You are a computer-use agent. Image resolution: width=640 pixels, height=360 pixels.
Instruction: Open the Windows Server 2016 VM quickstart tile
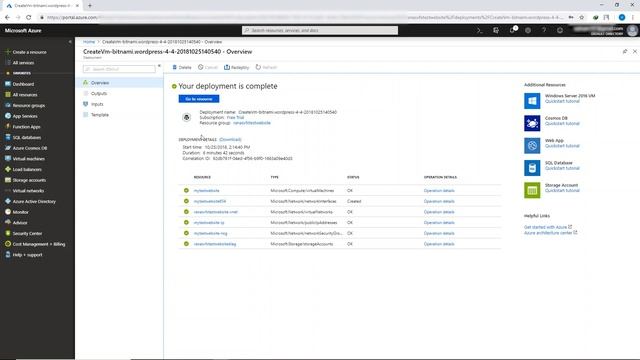pyautogui.click(x=560, y=100)
